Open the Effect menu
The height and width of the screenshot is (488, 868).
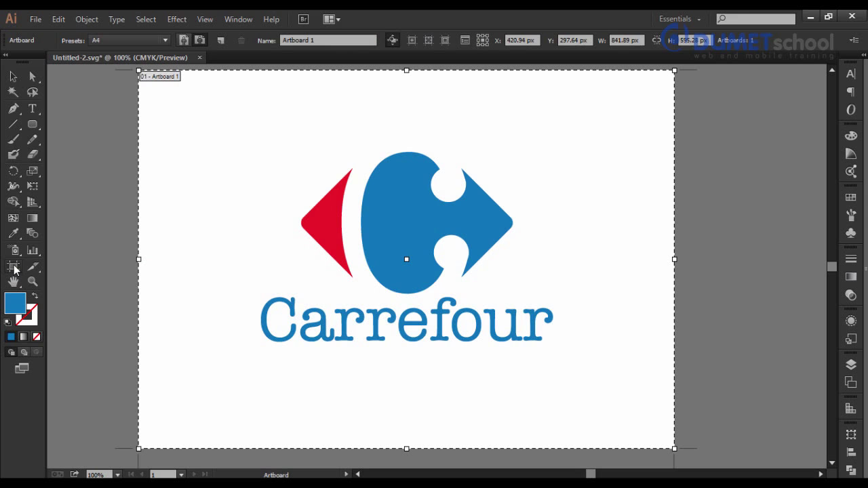click(x=176, y=19)
